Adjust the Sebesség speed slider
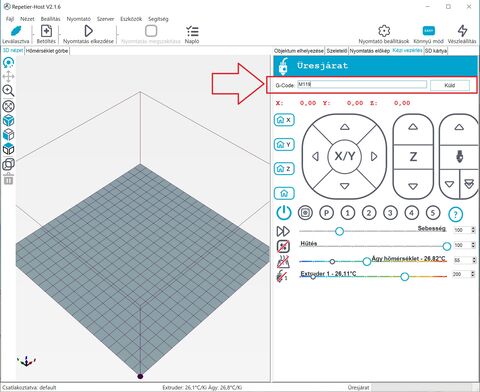This screenshot has width=480, height=392. click(x=339, y=231)
